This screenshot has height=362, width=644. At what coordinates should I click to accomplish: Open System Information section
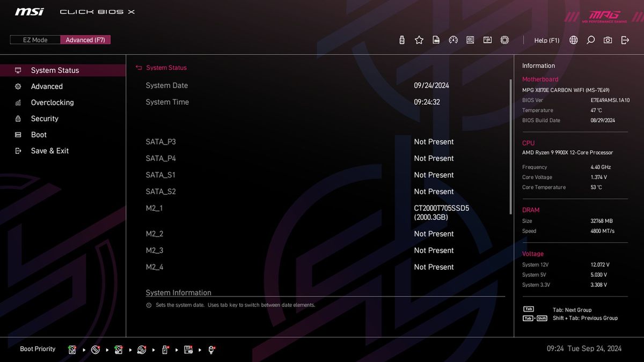coord(179,293)
